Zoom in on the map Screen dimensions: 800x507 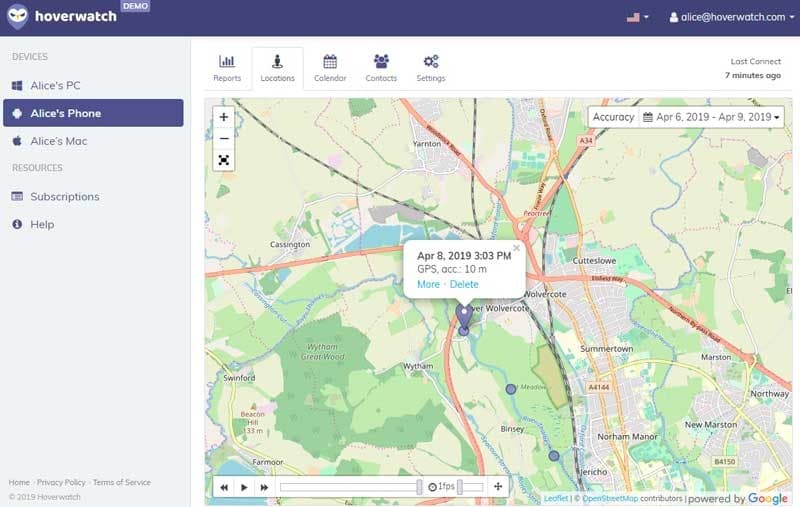pos(223,117)
